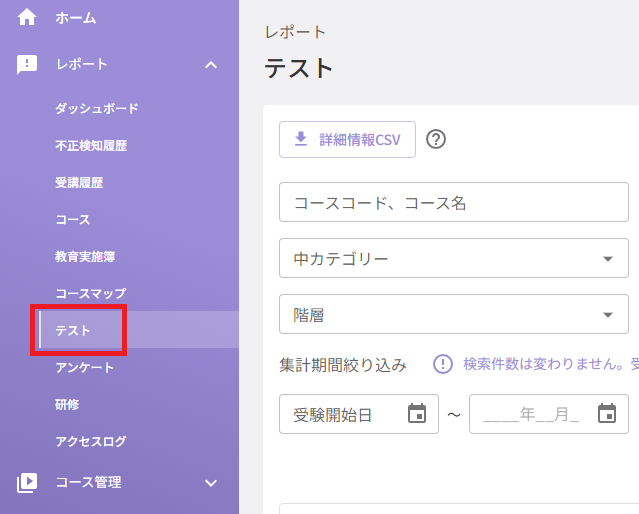Image resolution: width=639 pixels, height=514 pixels.
Task: Select コース管理 in sidebar
Action: click(x=89, y=483)
